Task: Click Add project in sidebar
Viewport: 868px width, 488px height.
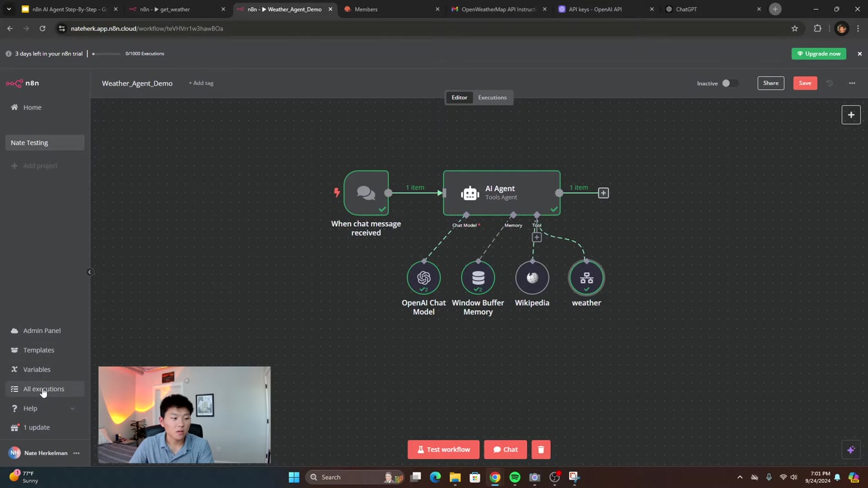Action: pyautogui.click(x=45, y=166)
